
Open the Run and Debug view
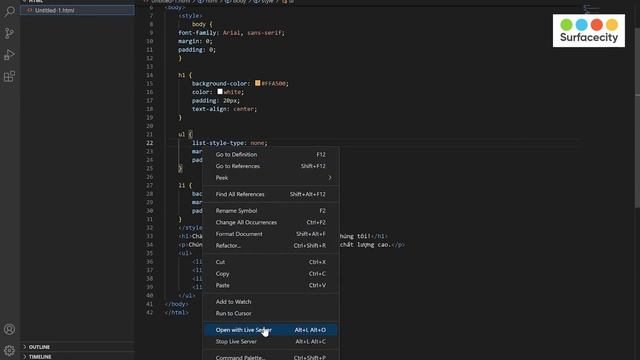[9, 55]
